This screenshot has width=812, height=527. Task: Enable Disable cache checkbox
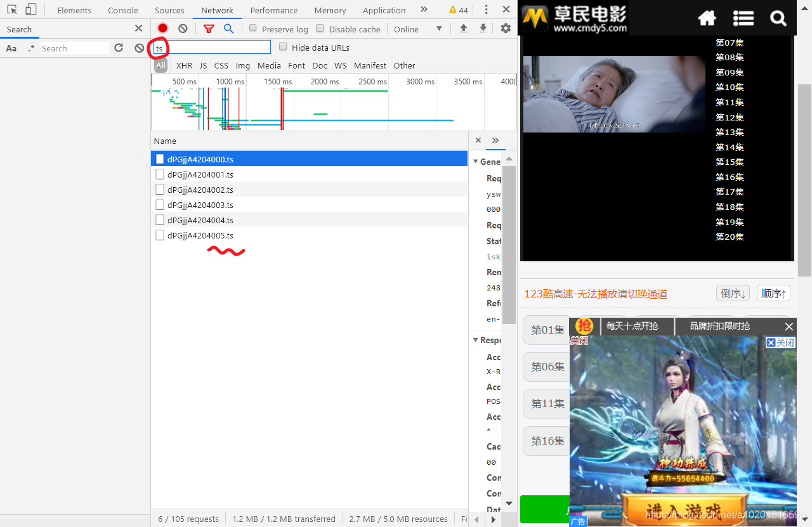(320, 29)
